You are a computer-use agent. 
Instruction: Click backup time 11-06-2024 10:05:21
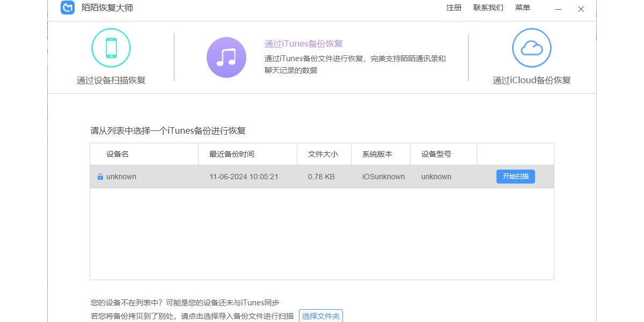[x=244, y=177]
